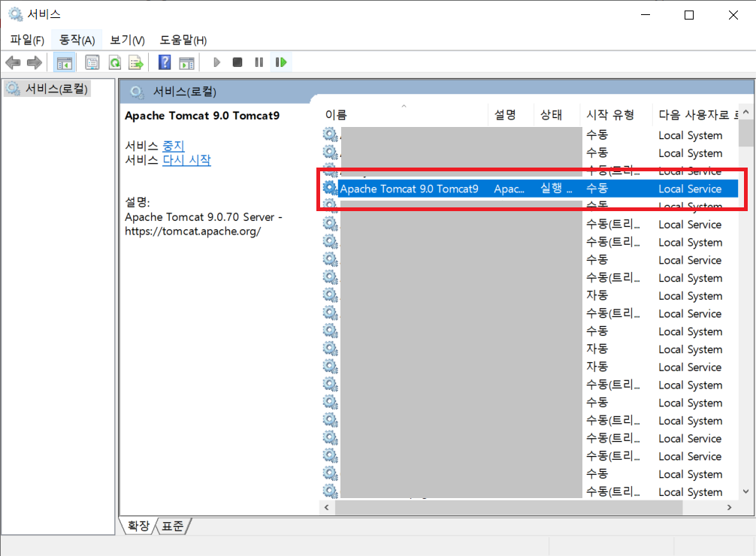Click the gear icon of Apache Tomcat row
This screenshot has height=556, width=756.
coord(330,188)
